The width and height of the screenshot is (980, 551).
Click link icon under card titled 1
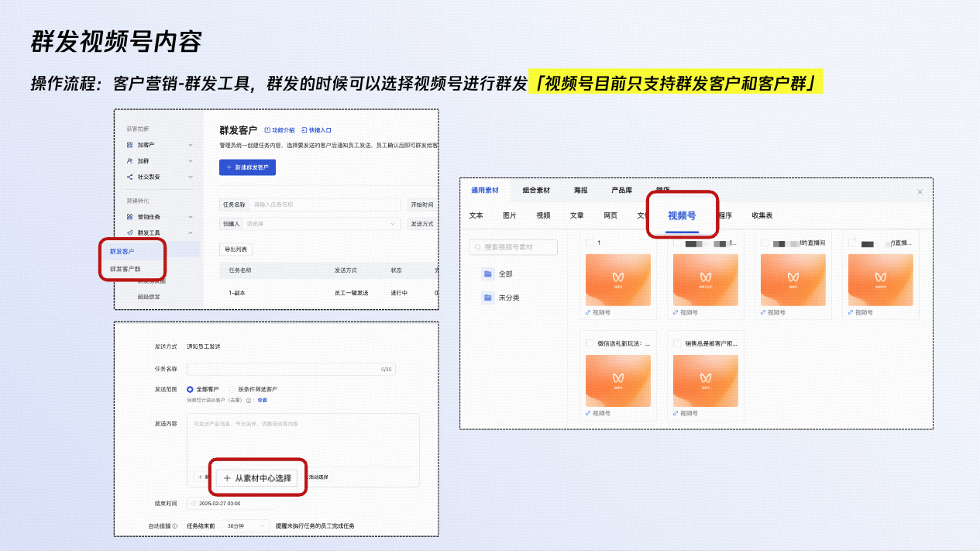[588, 312]
